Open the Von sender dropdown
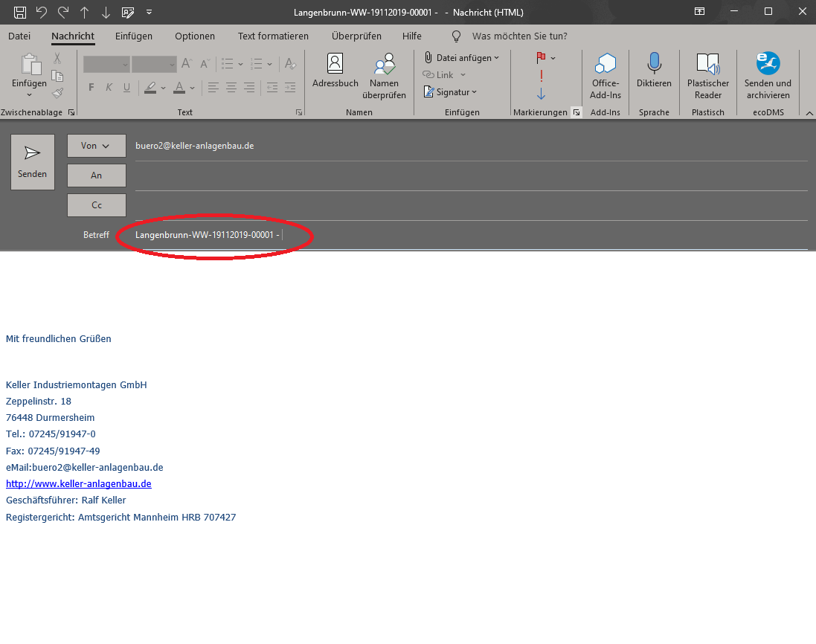 point(96,146)
